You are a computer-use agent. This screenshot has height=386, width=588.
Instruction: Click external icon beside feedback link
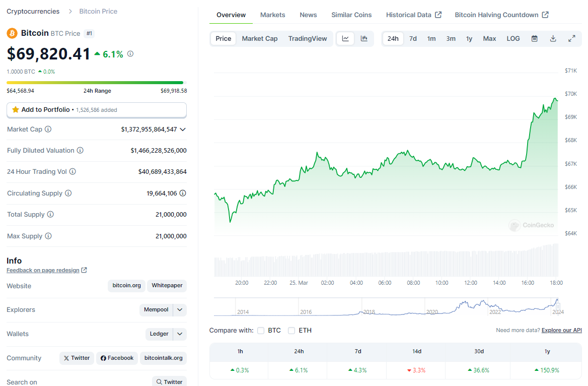(84, 270)
